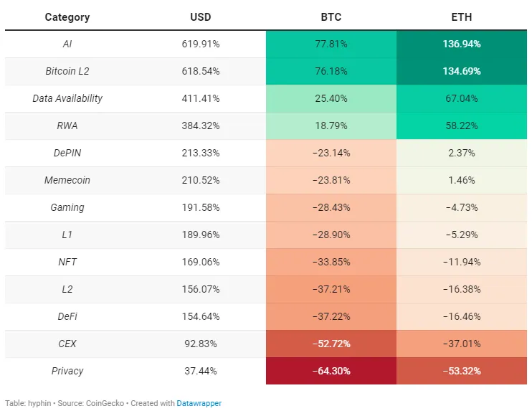Select the NFT category label
The height and width of the screenshot is (411, 532).
coord(67,262)
